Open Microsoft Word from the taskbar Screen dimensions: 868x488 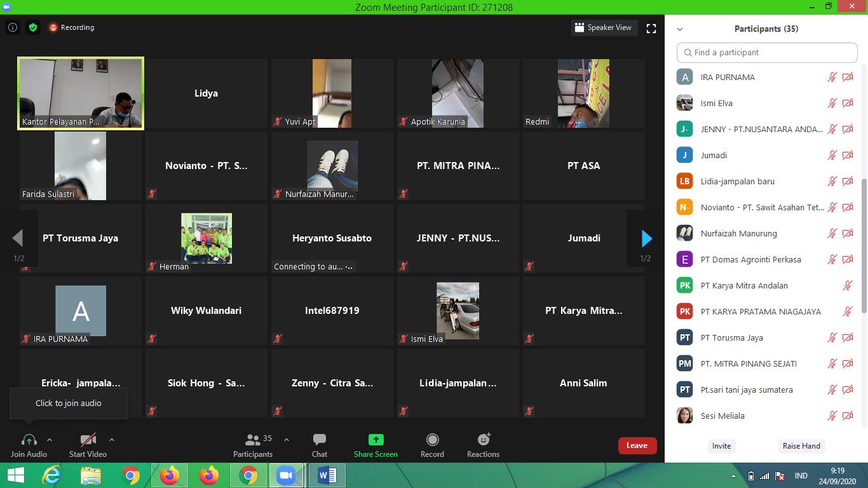[x=327, y=475]
